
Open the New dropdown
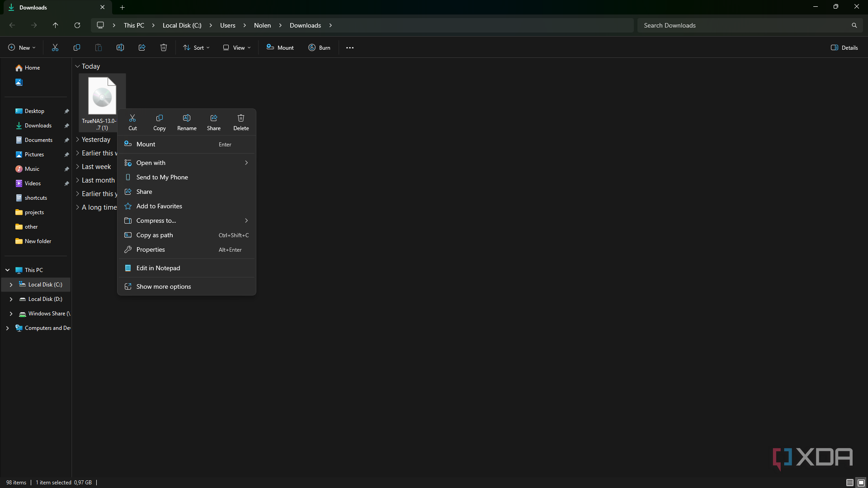[x=22, y=47]
